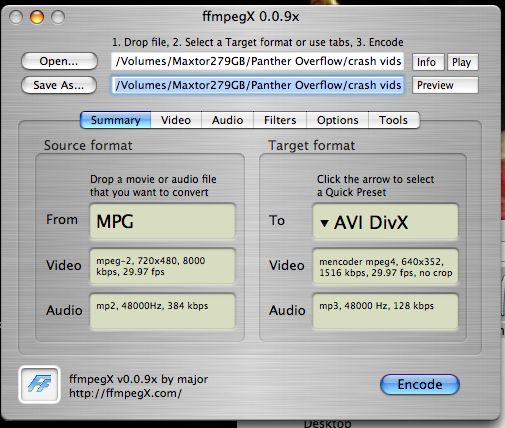Click the target audio mp3 settings box
This screenshot has width=505, height=428.
click(x=385, y=311)
